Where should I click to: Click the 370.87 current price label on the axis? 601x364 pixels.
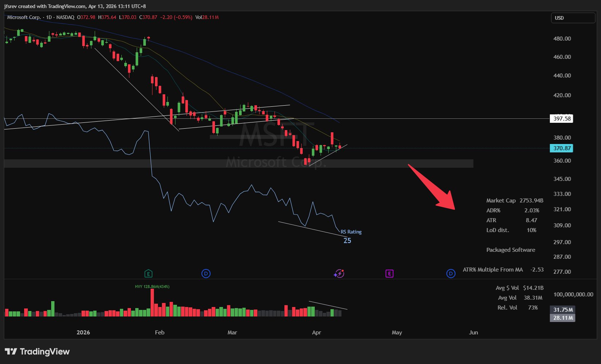pyautogui.click(x=562, y=148)
